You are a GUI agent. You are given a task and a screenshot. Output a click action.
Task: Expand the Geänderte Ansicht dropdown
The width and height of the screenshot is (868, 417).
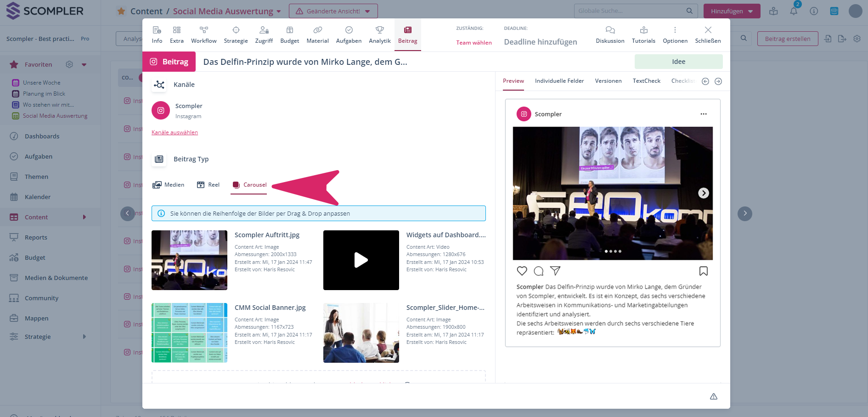tap(333, 11)
